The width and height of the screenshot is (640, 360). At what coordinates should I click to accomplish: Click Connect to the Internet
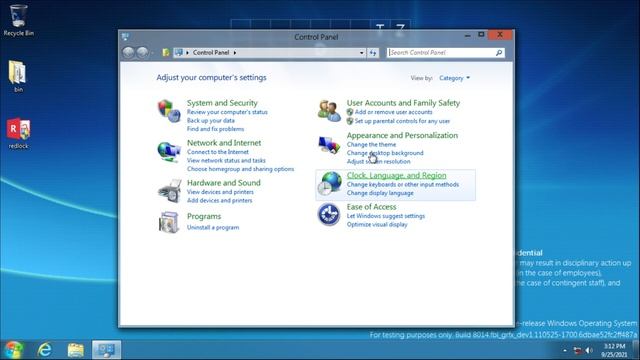click(218, 152)
